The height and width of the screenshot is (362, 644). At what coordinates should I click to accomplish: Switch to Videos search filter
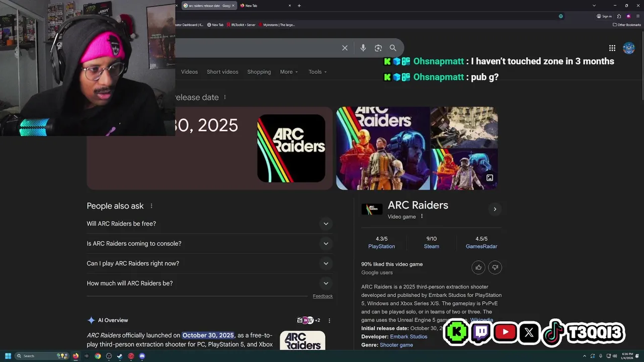189,72
